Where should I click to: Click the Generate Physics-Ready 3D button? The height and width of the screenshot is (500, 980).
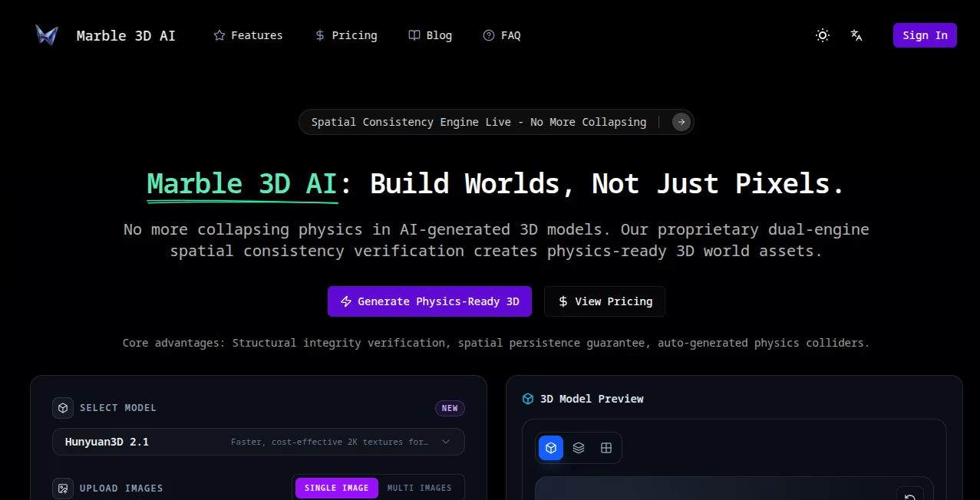click(x=429, y=301)
